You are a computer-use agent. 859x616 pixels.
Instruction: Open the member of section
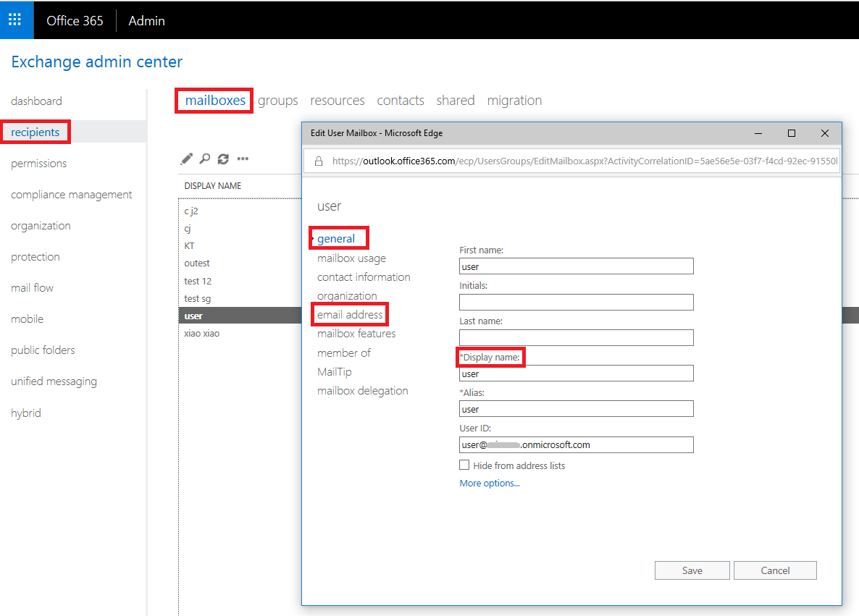click(343, 353)
